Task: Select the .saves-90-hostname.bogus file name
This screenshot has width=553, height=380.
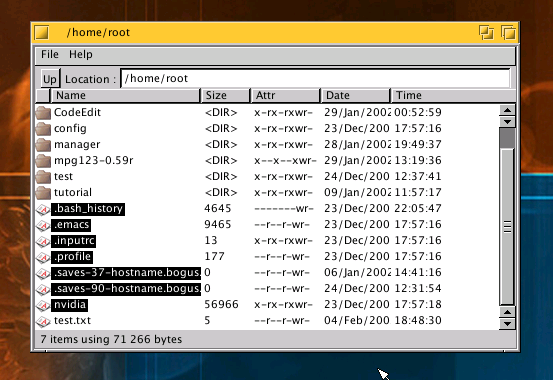Action: (126, 289)
